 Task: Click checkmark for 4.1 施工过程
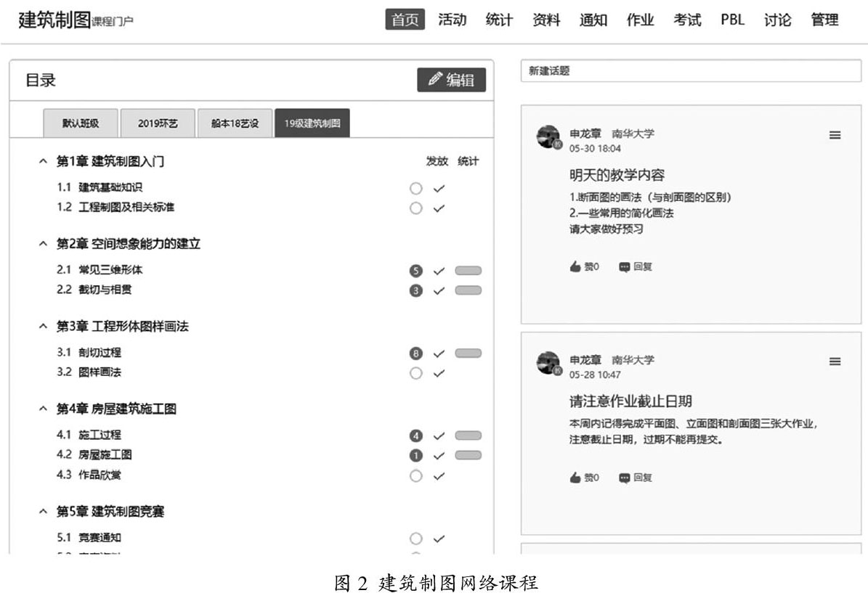pyautogui.click(x=439, y=436)
